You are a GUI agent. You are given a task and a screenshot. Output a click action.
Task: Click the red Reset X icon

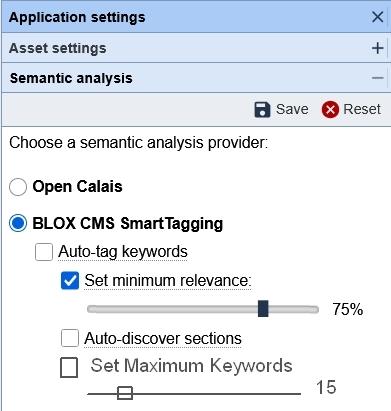330,110
